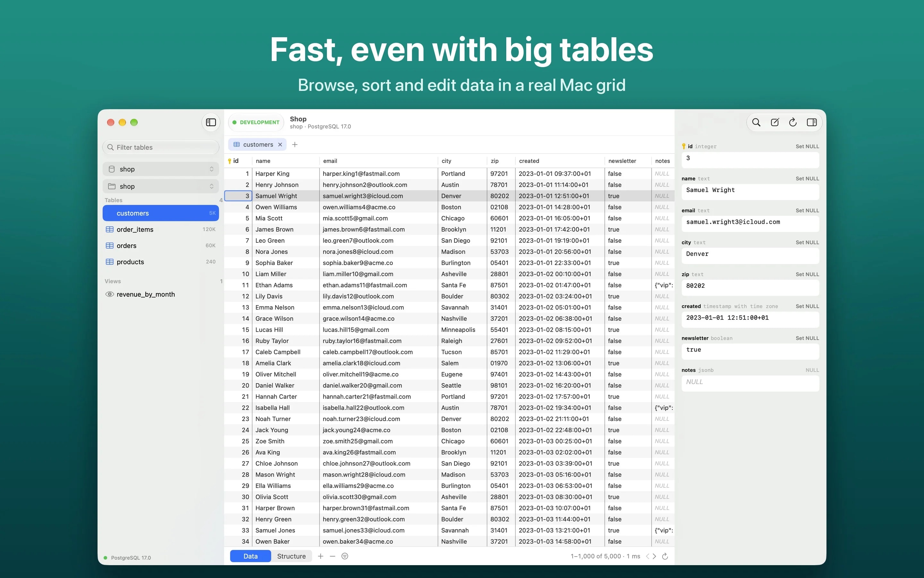Add a new row with plus icon
The width and height of the screenshot is (924, 578).
pos(321,556)
